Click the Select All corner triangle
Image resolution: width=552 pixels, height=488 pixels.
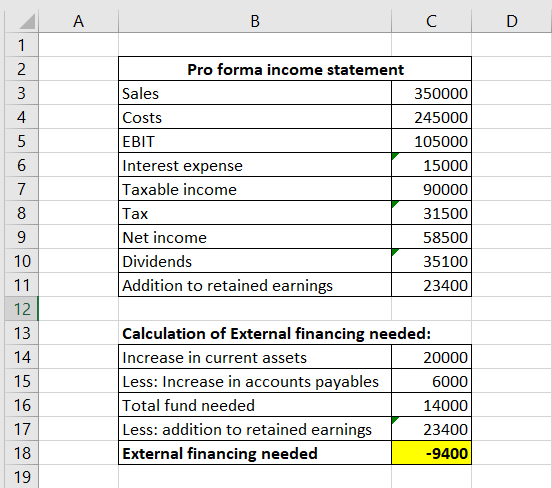[27, 21]
